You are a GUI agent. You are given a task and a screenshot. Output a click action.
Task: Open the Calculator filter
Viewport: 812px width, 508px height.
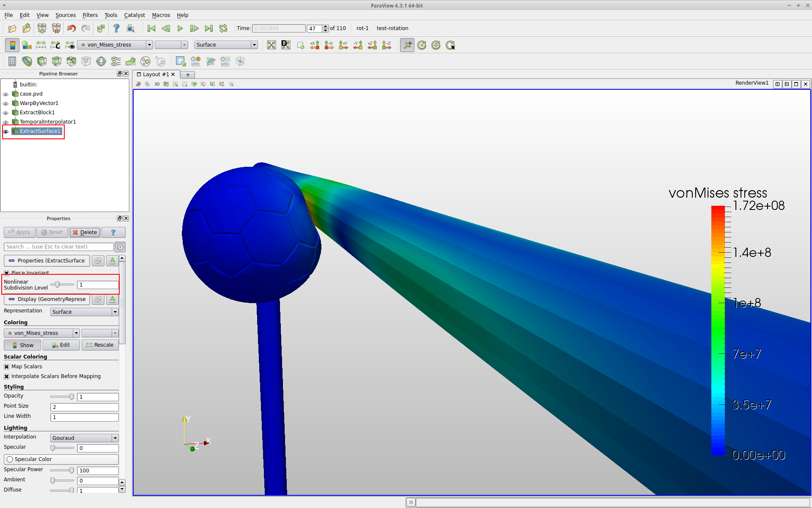coord(12,61)
